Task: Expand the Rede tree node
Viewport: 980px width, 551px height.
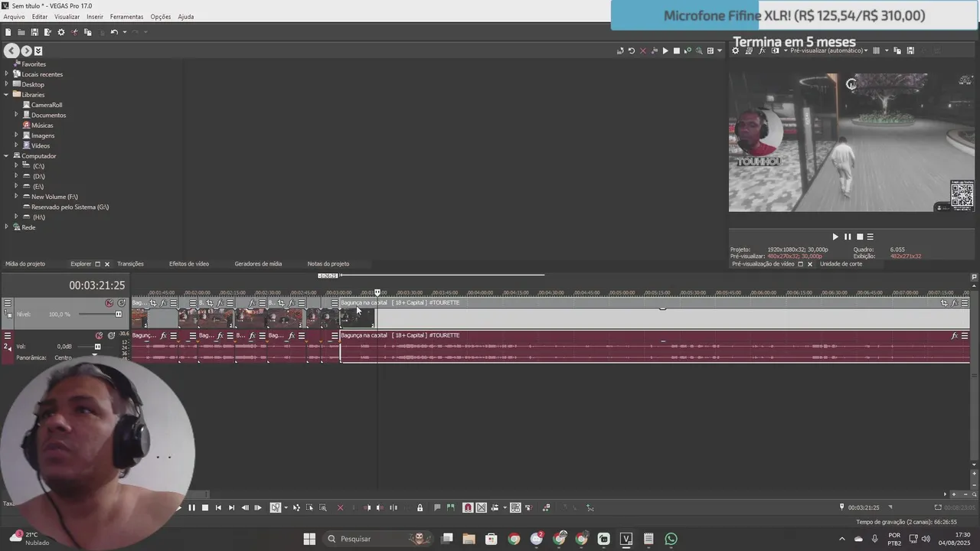Action: click(7, 227)
